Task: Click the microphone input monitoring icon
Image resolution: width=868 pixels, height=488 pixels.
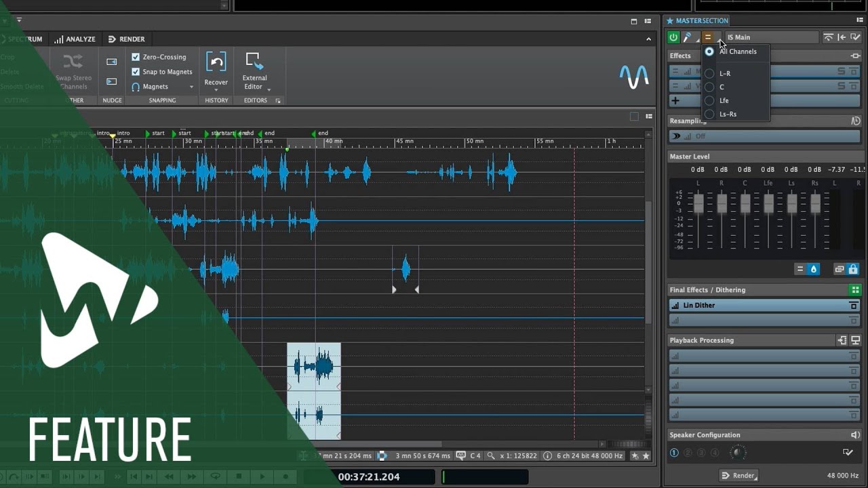Action: (x=688, y=37)
